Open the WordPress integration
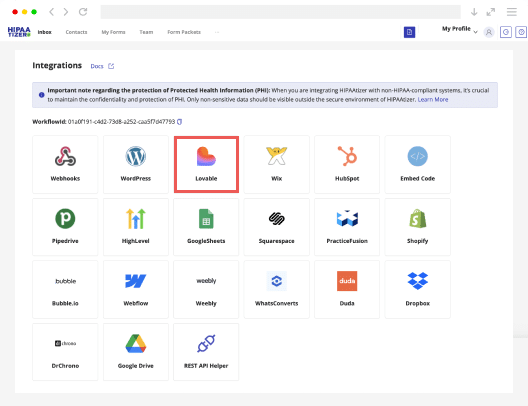 (x=136, y=164)
